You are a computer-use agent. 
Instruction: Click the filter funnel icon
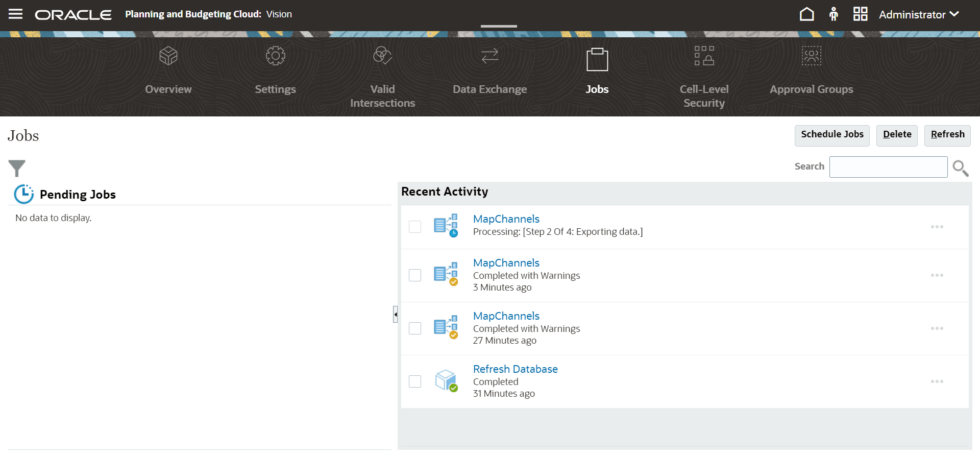(x=17, y=168)
